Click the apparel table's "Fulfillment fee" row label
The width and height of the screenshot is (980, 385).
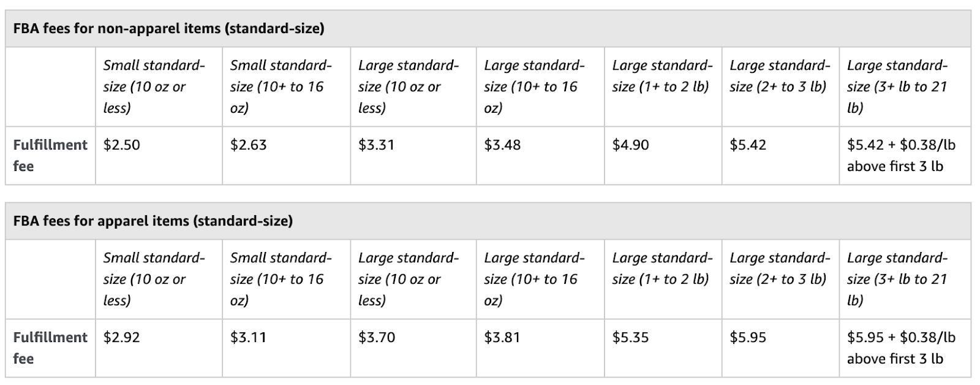pyautogui.click(x=50, y=348)
